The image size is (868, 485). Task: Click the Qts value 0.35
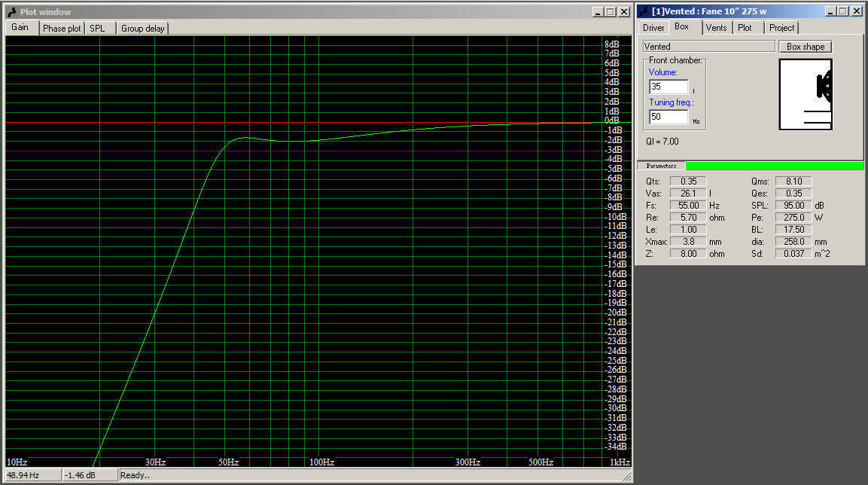pyautogui.click(x=688, y=181)
